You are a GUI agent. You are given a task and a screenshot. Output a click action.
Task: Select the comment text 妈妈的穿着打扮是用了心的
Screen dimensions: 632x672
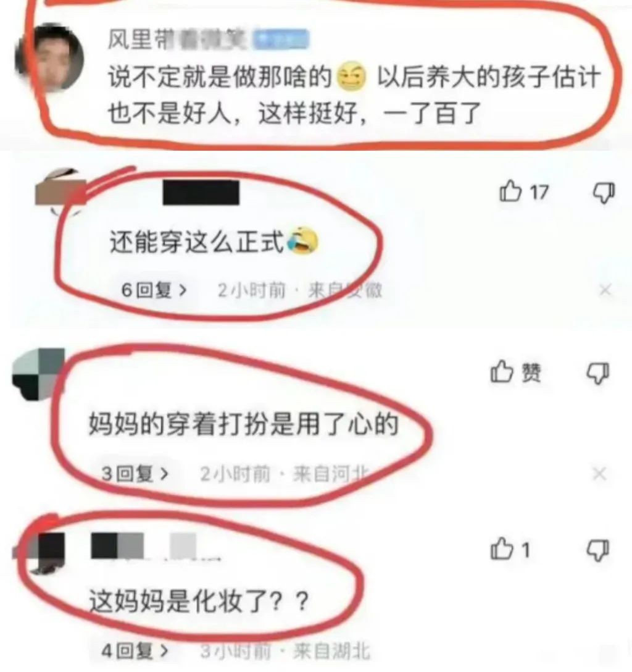click(244, 424)
